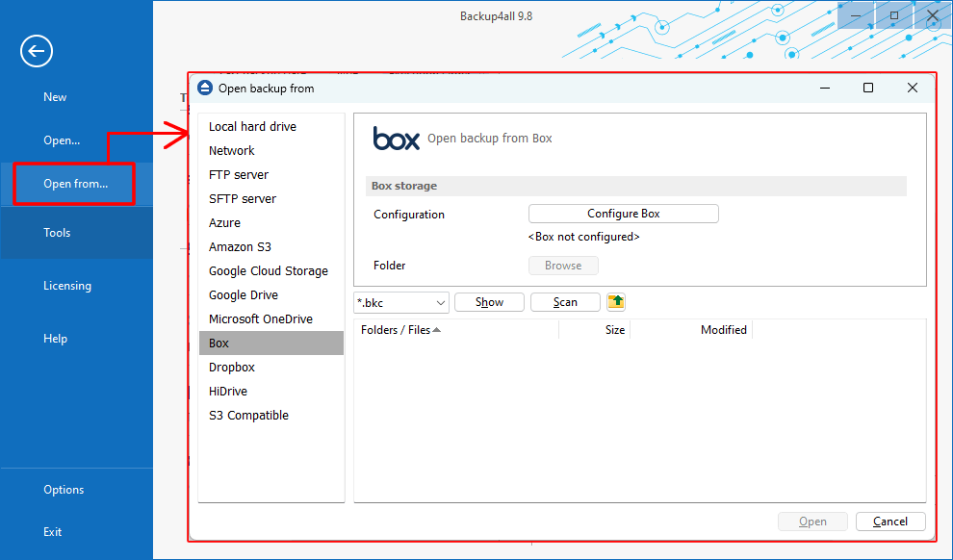Click the go up one folder level icon
Image resolution: width=953 pixels, height=560 pixels.
[x=616, y=301]
